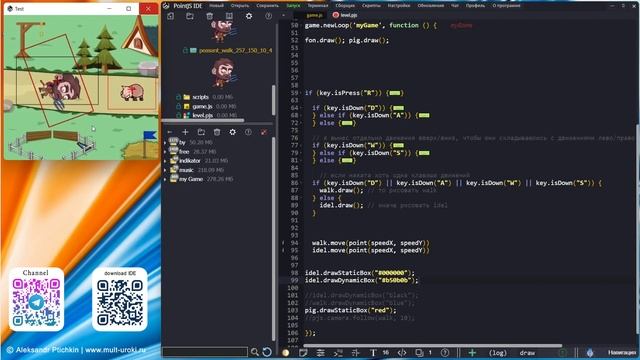Screen dimensions: 640x360
Task: Click the search input field at bottom left
Action: 205,352
